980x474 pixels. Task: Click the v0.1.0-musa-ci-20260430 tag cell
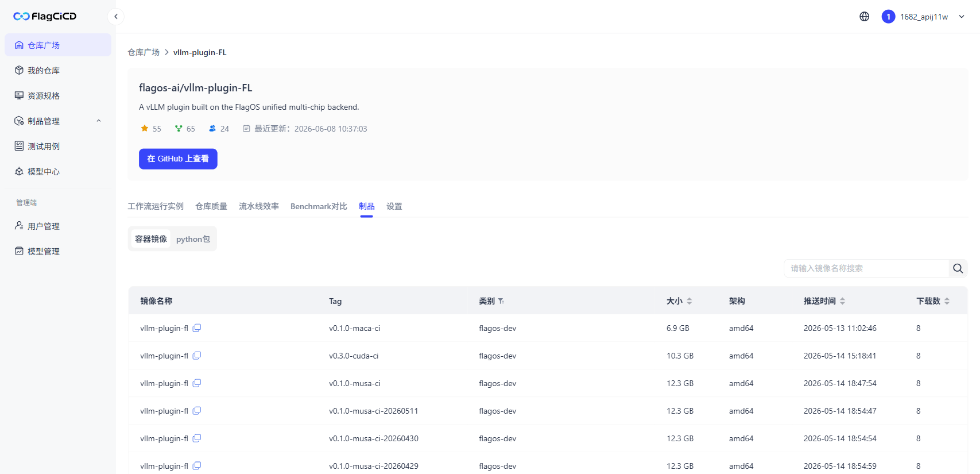374,438
